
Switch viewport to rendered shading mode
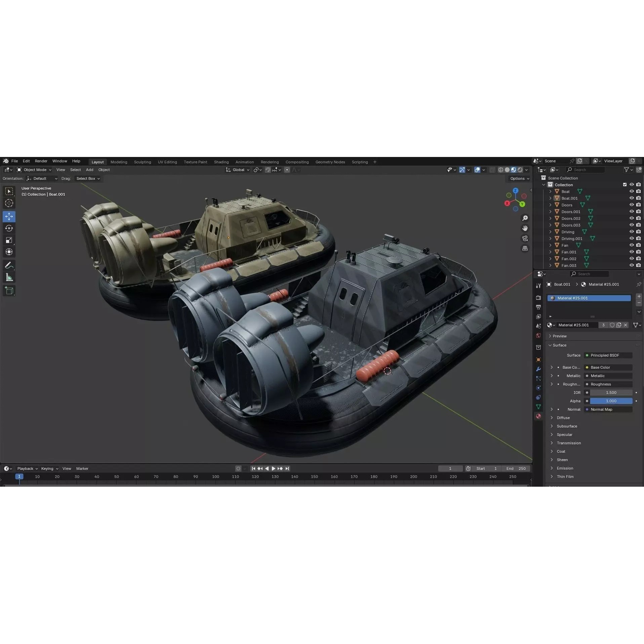pos(520,170)
